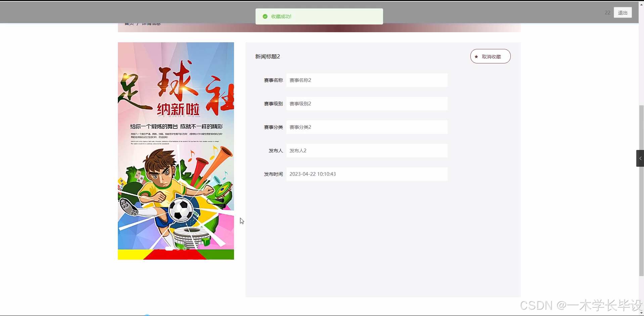Viewport: 644px width, 316px height.
Task: Click the scrollbar up-arrow triangle
Action: (641, 4)
